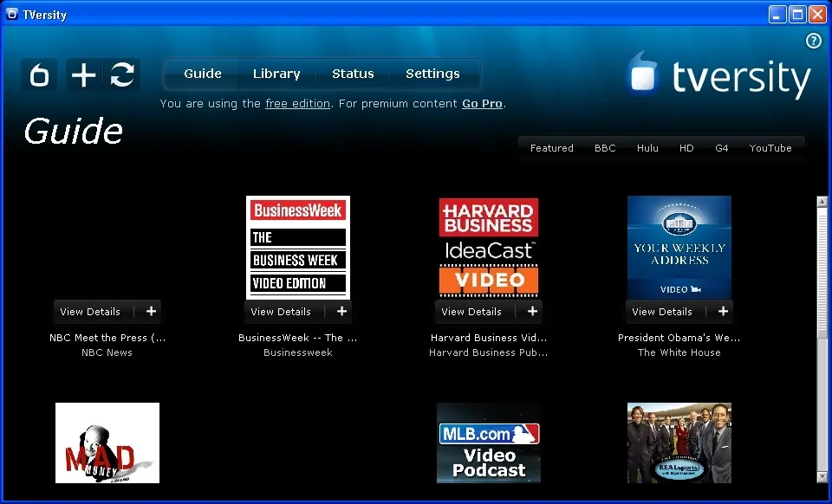Screen dimensions: 832x504
Task: Click the TVersity home icon in toolbar
Action: click(x=39, y=74)
